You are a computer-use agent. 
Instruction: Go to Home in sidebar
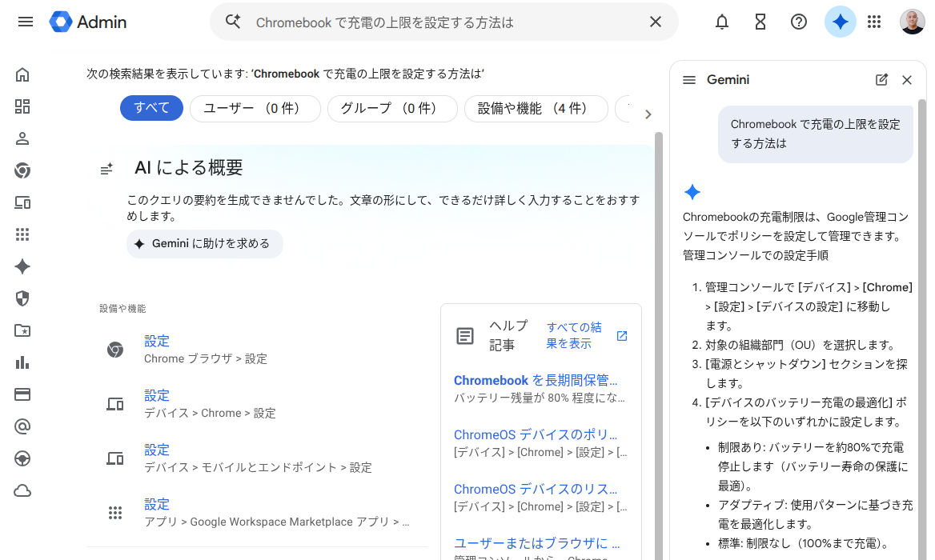coord(22,74)
